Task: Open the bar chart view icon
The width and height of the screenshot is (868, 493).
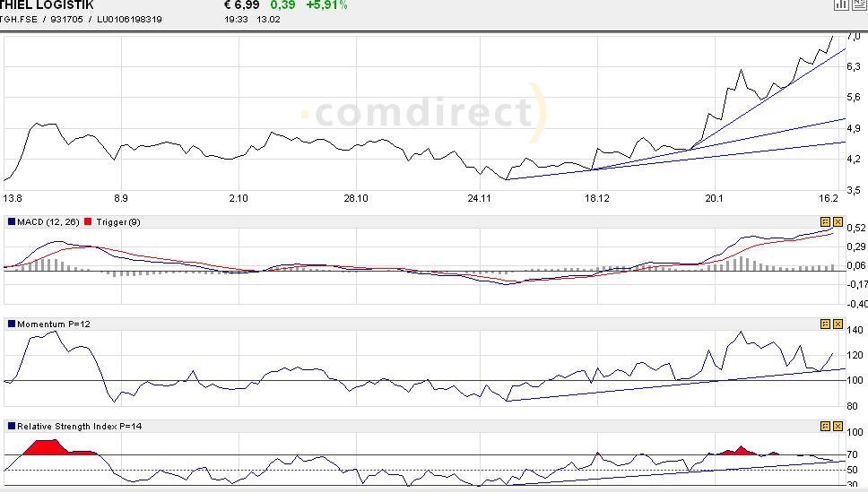Action: (x=841, y=4)
